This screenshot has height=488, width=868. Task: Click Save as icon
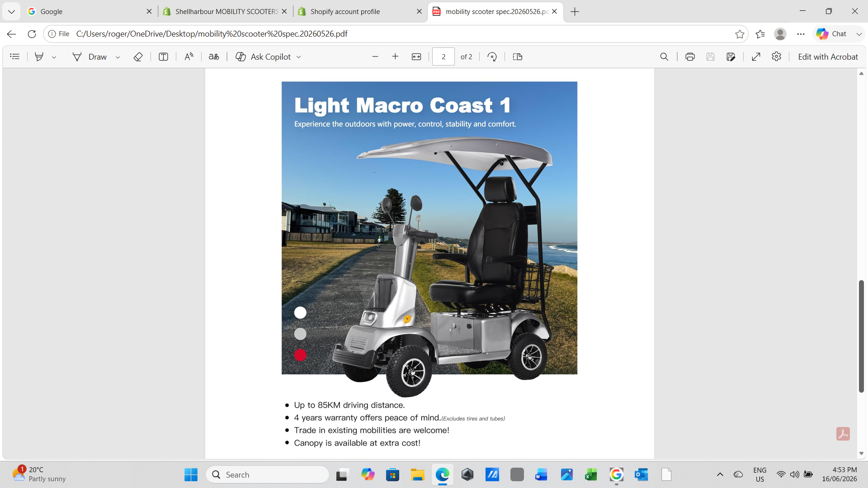[x=731, y=56]
